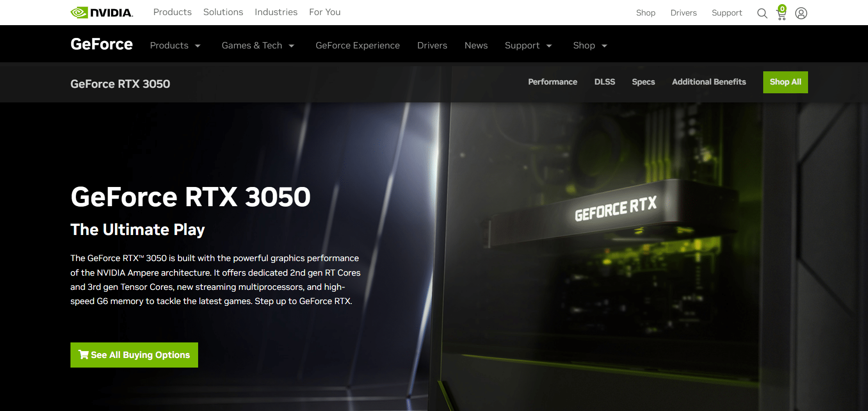Expand GeForce Products dropdown
The image size is (868, 411).
click(175, 45)
